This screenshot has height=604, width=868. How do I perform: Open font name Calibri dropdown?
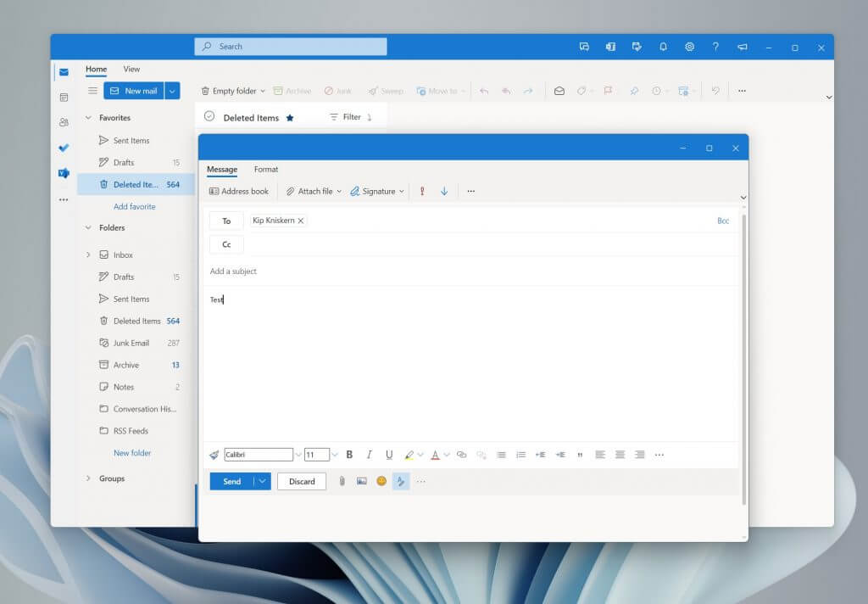click(x=298, y=455)
